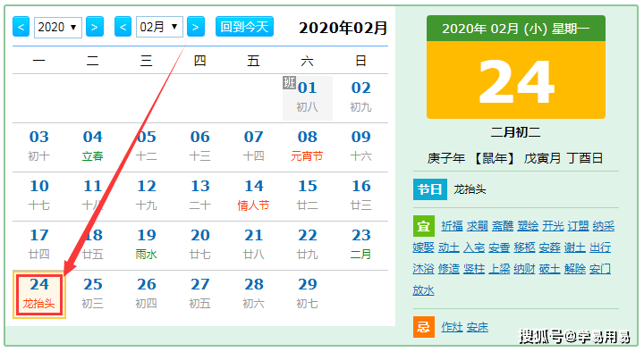Open the 安床 link under 忌

478,327
